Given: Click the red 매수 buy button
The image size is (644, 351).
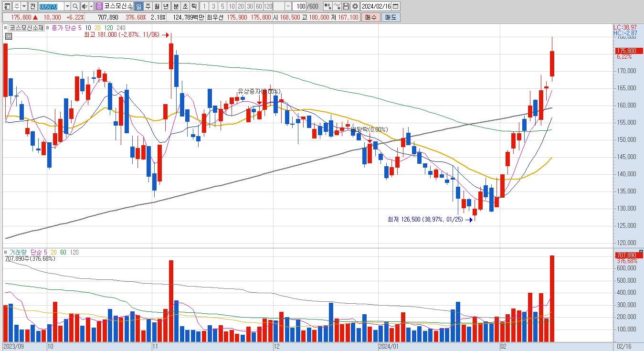Looking at the screenshot, I should pos(370,17).
